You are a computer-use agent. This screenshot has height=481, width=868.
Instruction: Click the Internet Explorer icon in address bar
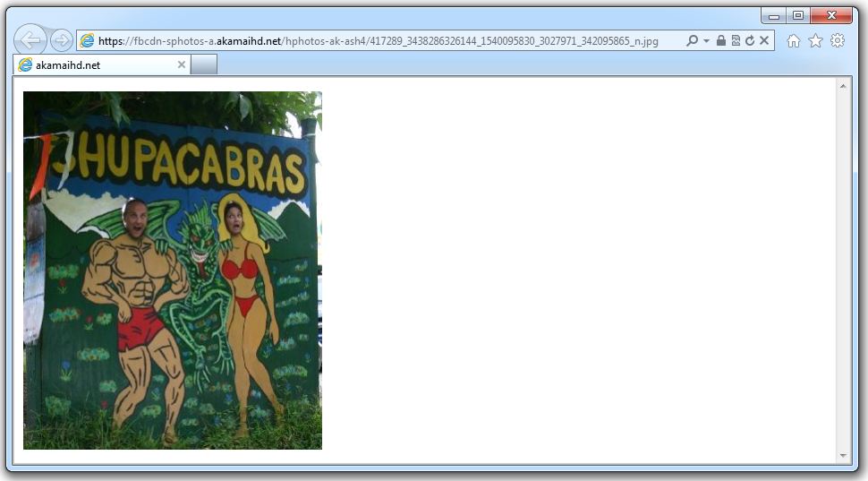click(87, 40)
